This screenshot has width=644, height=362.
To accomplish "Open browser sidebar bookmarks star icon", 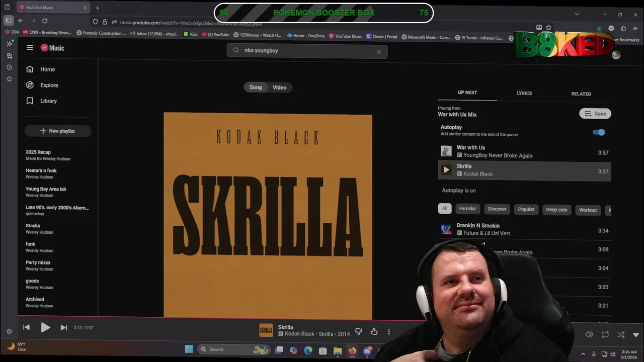I will tap(9, 78).
